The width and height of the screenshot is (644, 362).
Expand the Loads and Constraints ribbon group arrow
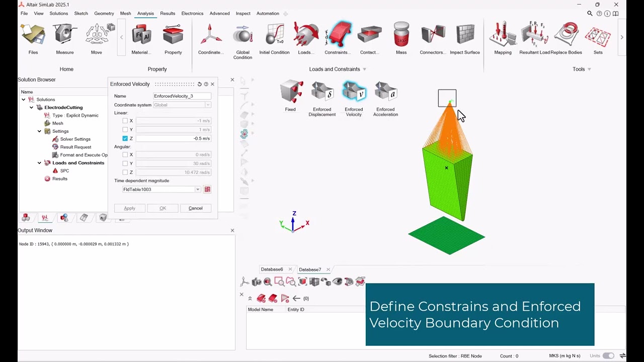tap(364, 69)
